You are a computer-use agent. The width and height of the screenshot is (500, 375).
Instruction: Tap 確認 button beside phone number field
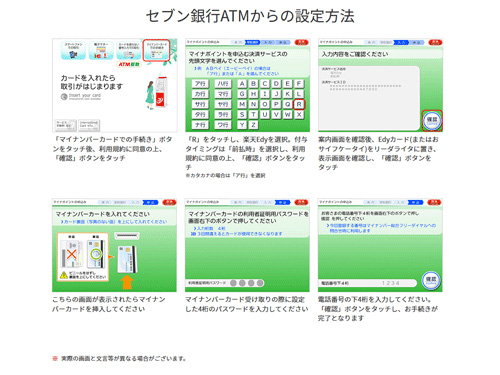[x=431, y=280]
